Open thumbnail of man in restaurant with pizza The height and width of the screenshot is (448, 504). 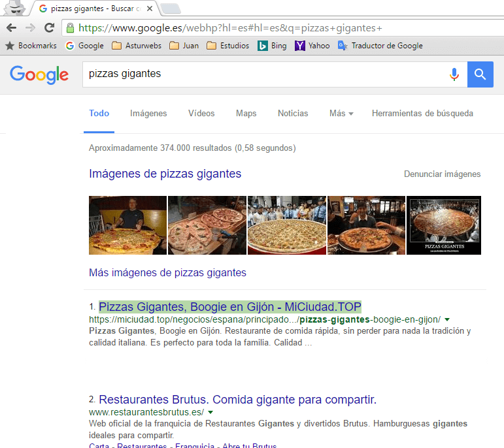point(366,225)
